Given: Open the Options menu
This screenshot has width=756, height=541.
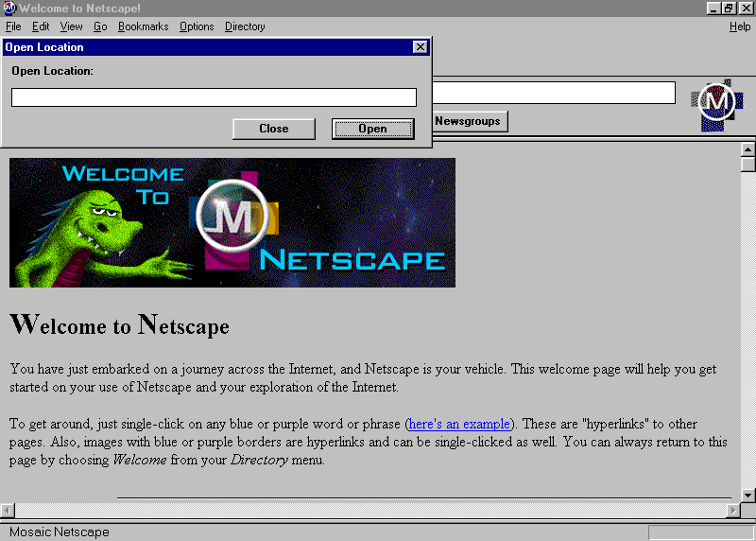Looking at the screenshot, I should click(x=197, y=26).
